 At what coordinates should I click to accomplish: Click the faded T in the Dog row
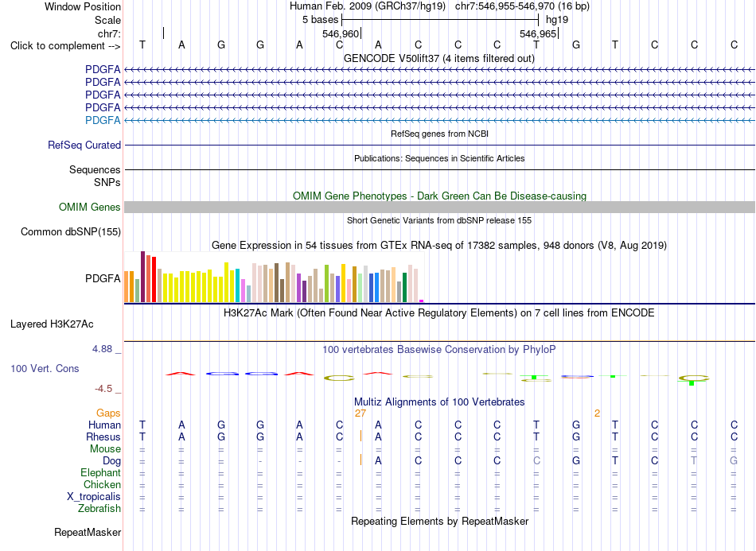694,461
